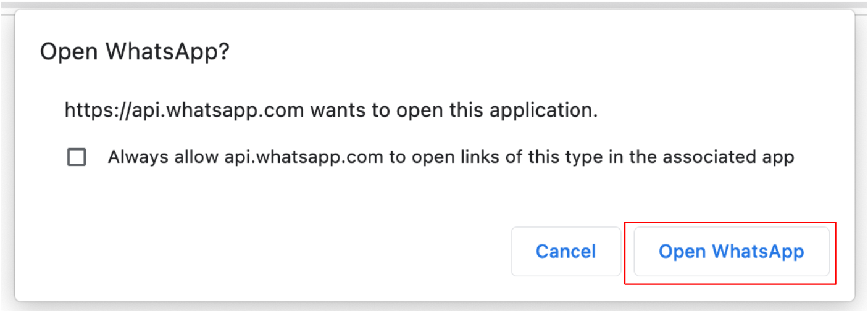Image resolution: width=868 pixels, height=311 pixels.
Task: Dismiss the prompt using Cancel
Action: pos(565,251)
